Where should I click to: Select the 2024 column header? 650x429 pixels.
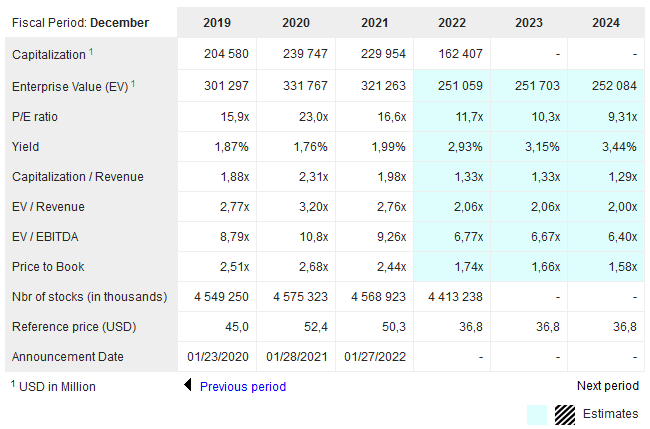pyautogui.click(x=604, y=23)
